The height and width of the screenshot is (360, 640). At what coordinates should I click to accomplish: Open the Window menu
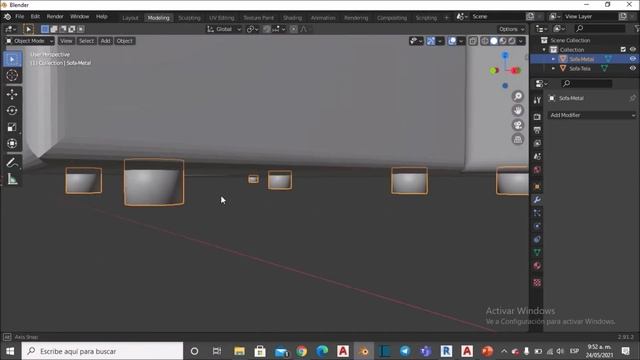click(80, 17)
